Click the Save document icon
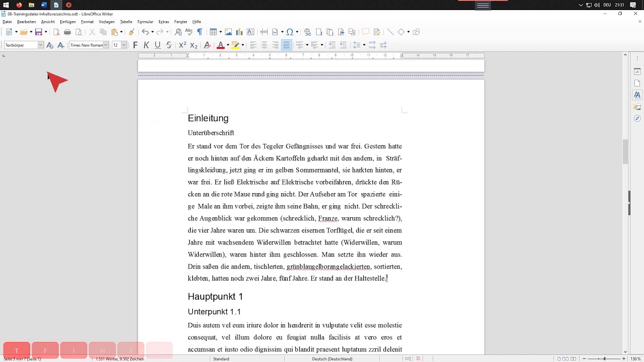 (x=38, y=32)
